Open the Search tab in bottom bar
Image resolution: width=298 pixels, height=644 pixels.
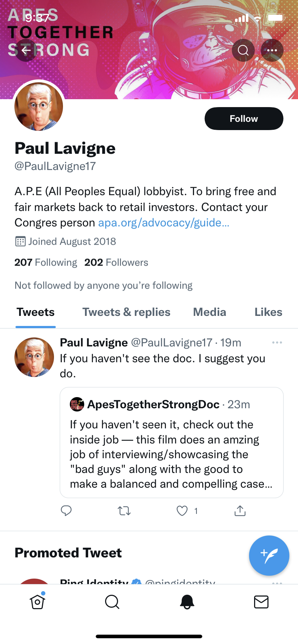(112, 602)
